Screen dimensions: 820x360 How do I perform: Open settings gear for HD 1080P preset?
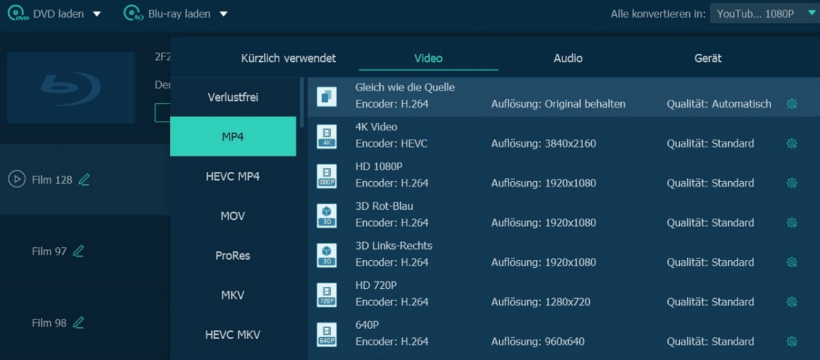tap(791, 183)
